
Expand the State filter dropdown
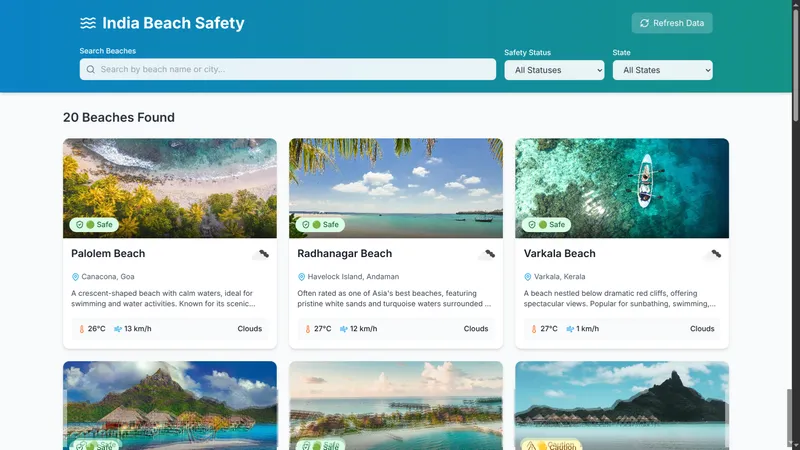[662, 70]
